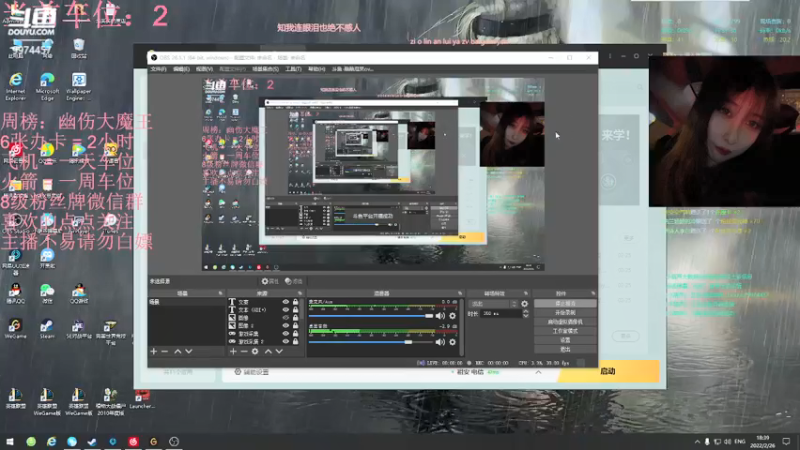Viewport: 800px width, 450px height.
Task: Open the Steam desktop icon
Action: [x=47, y=329]
